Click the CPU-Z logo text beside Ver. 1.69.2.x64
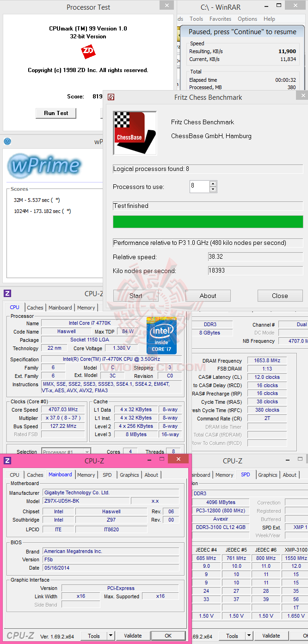308x644 pixels. click(x=20, y=636)
